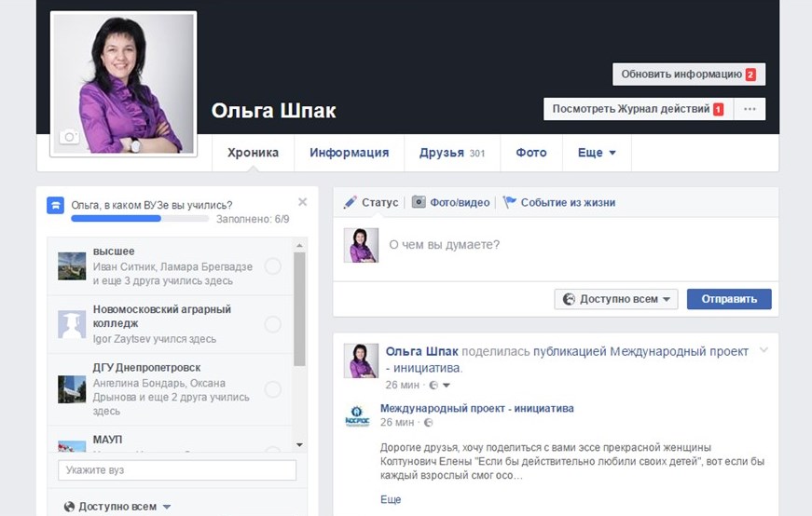Close the university question panel

(302, 202)
